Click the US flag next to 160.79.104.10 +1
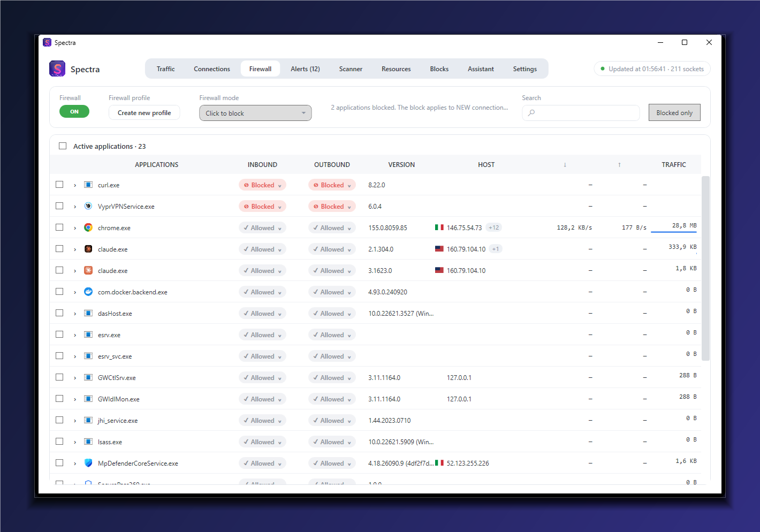The height and width of the screenshot is (532, 760). 439,249
